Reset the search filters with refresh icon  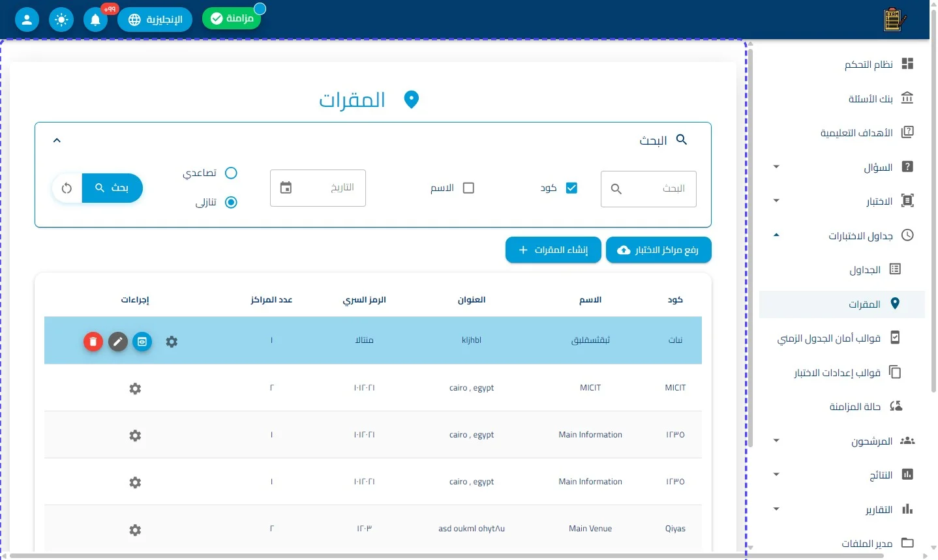(x=67, y=188)
